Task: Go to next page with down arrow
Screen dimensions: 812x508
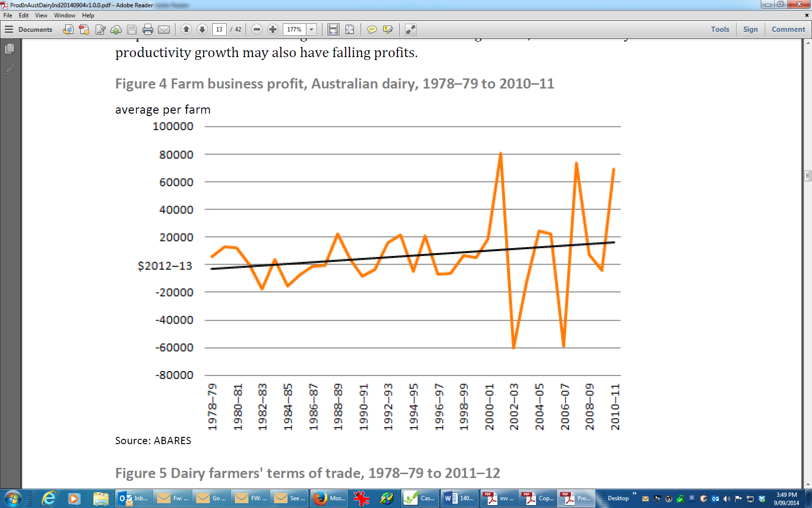Action: coord(203,30)
